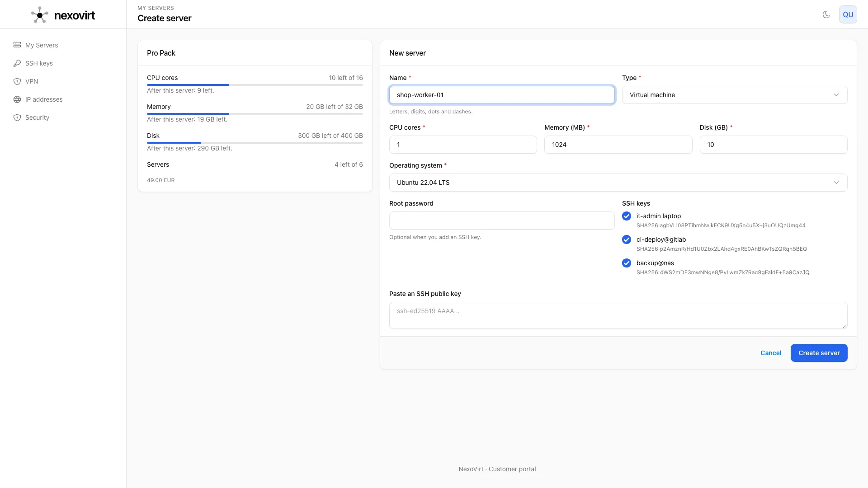Toggle dark mode moon icon
Viewport: 868px width, 488px height.
tap(826, 14)
